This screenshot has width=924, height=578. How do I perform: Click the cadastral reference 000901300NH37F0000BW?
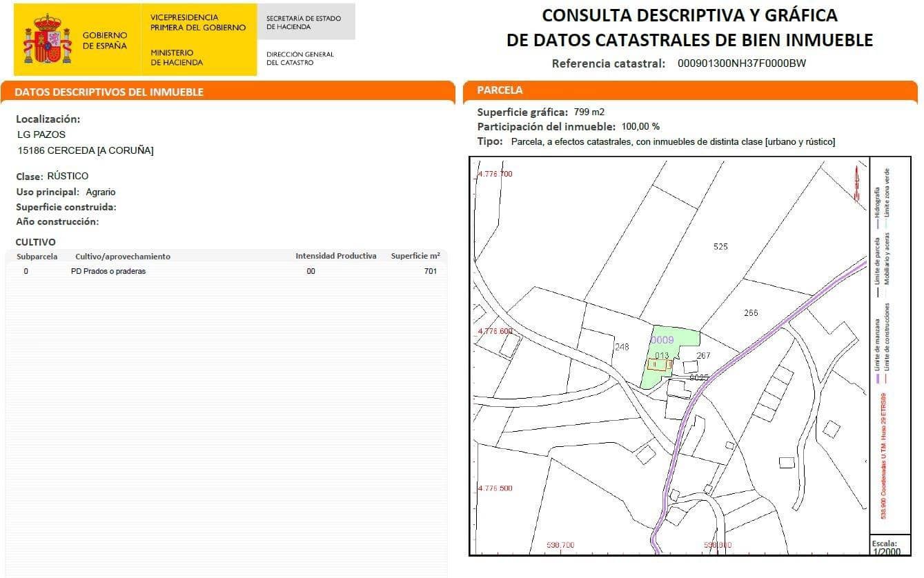pyautogui.click(x=741, y=63)
